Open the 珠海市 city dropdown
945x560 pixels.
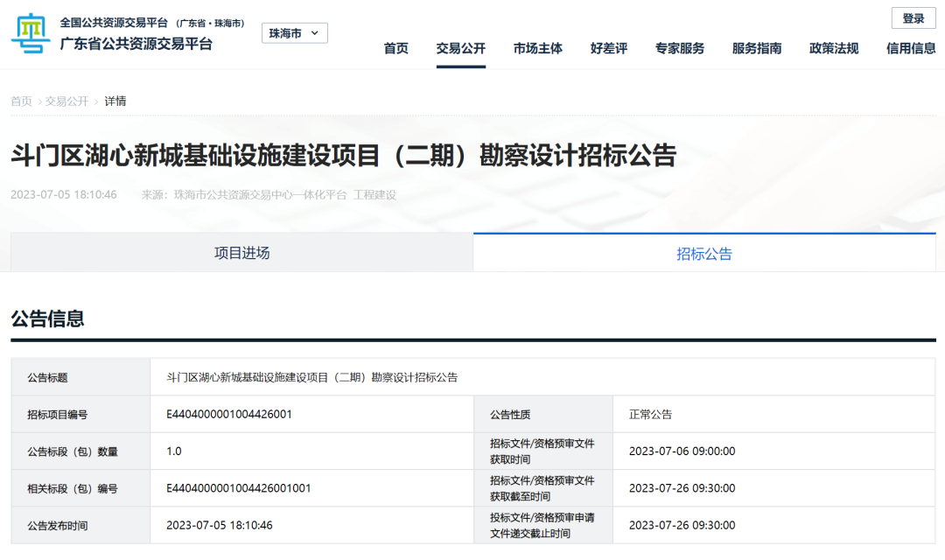click(295, 33)
